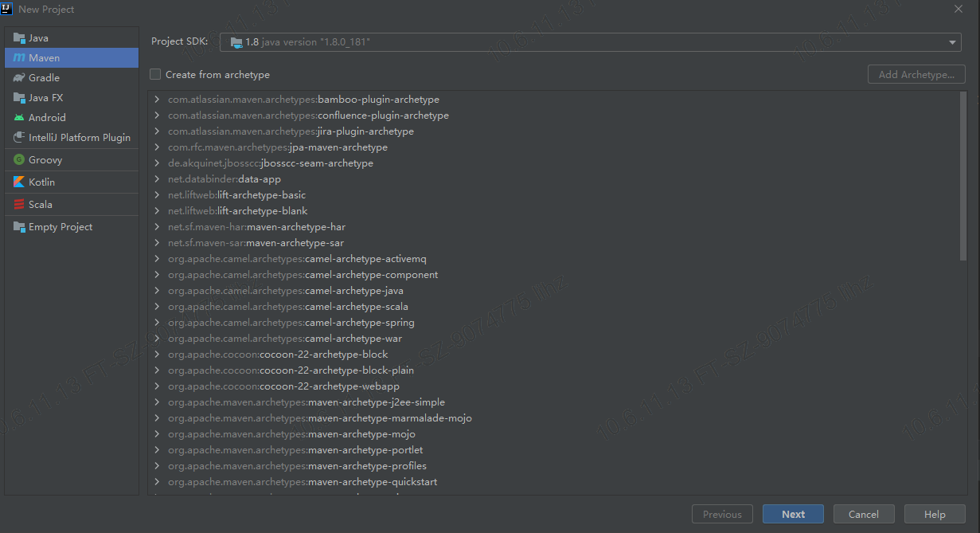Viewport: 980px width, 533px height.
Task: Open the Project SDK dropdown arrow
Action: tap(952, 42)
